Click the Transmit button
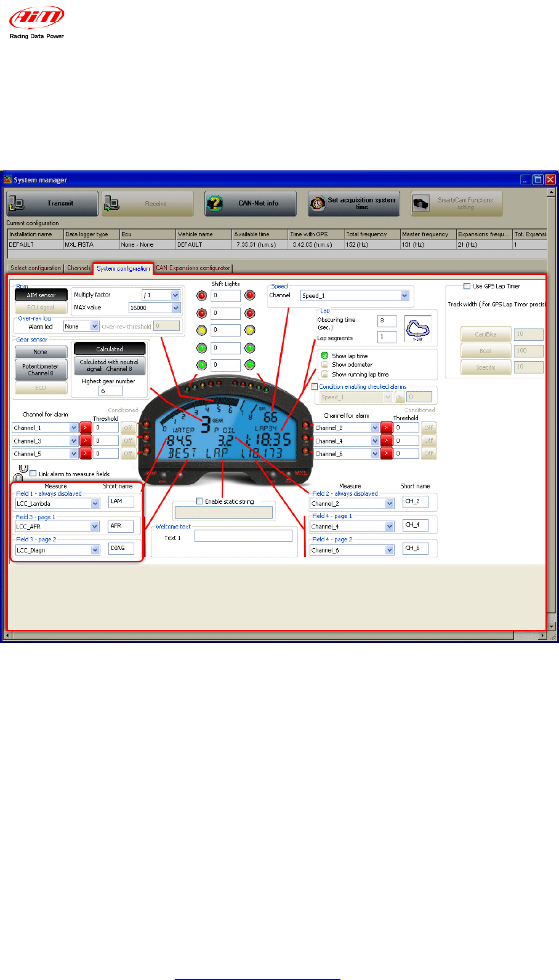559x980 pixels. click(x=52, y=203)
